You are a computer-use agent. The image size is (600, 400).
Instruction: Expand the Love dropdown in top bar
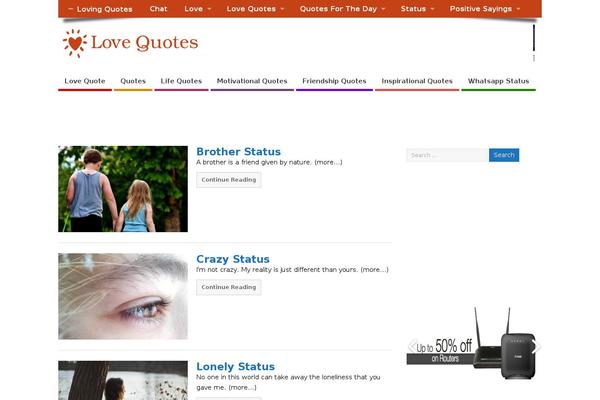[197, 9]
